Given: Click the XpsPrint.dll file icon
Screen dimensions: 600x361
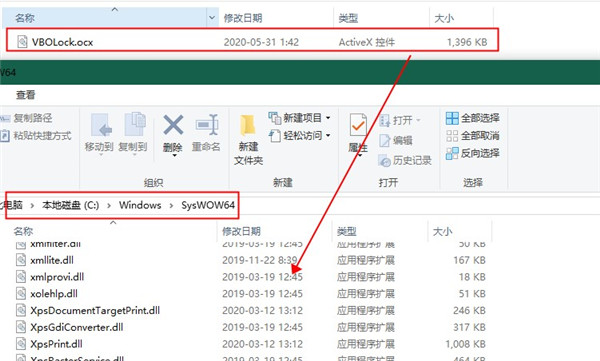Looking at the screenshot, I should click(21, 344).
